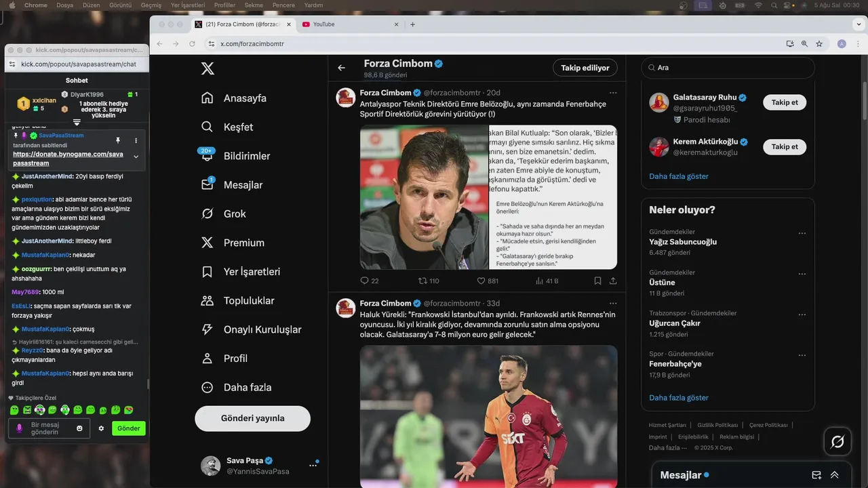
Task: Open emoji picker in kick chat input
Action: pos(79,428)
